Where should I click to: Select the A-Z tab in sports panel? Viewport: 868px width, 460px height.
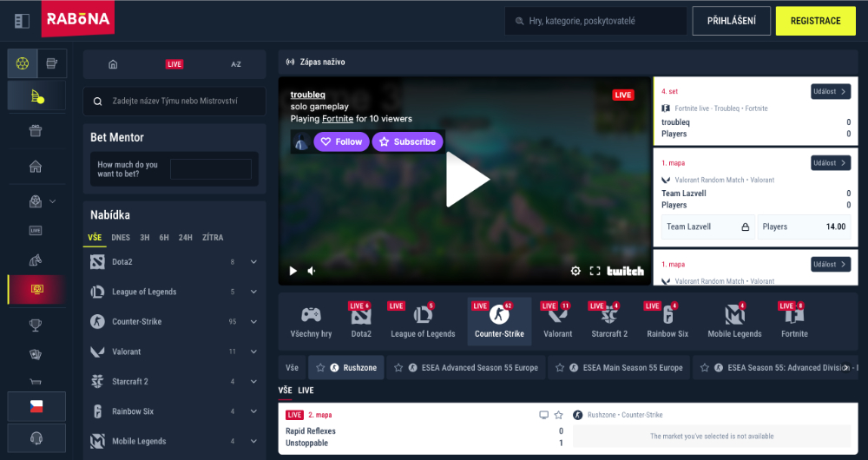click(x=236, y=64)
